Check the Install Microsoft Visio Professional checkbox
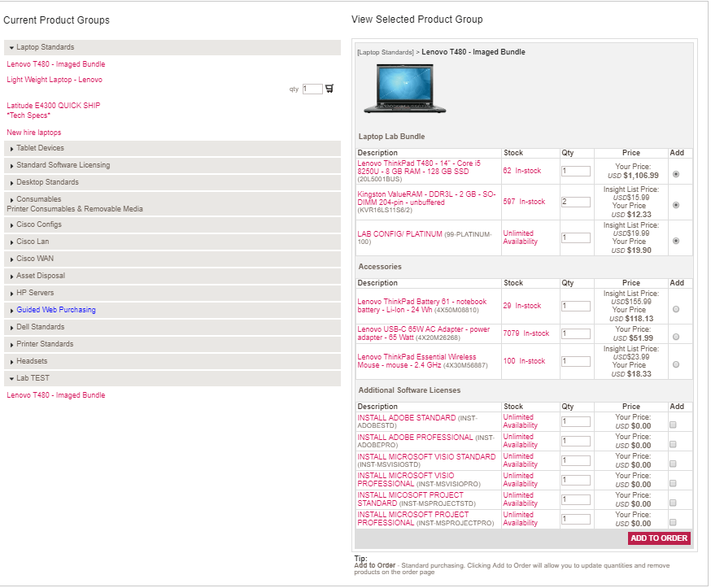The width and height of the screenshot is (711, 588). pos(673,483)
